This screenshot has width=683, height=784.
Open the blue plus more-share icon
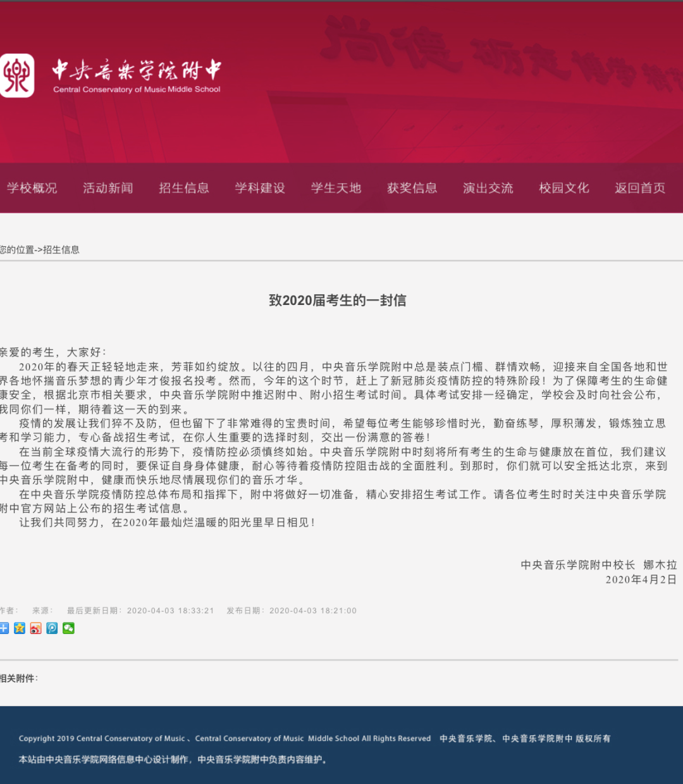click(x=4, y=628)
